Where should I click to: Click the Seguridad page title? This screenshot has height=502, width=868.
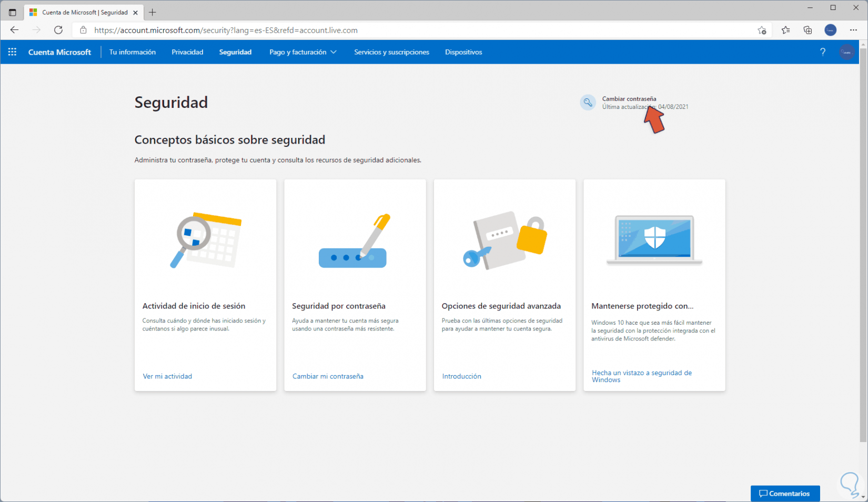click(x=171, y=102)
